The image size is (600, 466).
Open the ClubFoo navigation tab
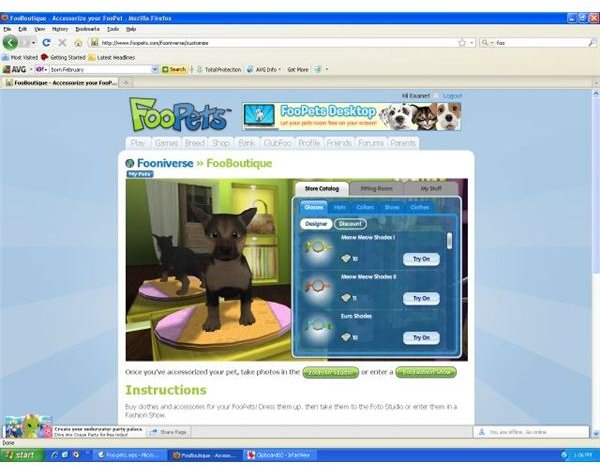tap(278, 143)
